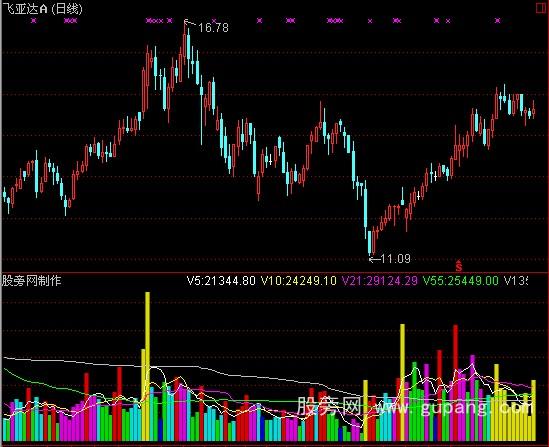Viewport: 549px width, 447px height.
Task: Click the 飞亚达A stock name title
Action: pos(25,8)
